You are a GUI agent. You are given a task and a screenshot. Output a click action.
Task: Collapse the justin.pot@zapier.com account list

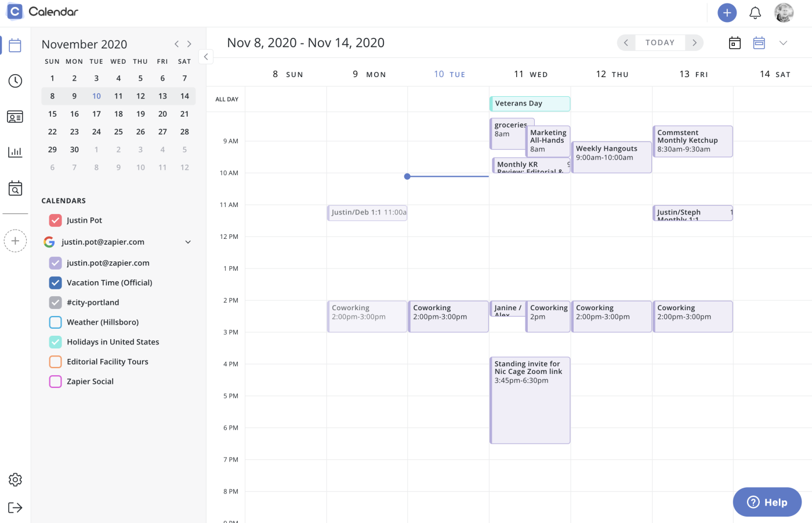pos(188,242)
